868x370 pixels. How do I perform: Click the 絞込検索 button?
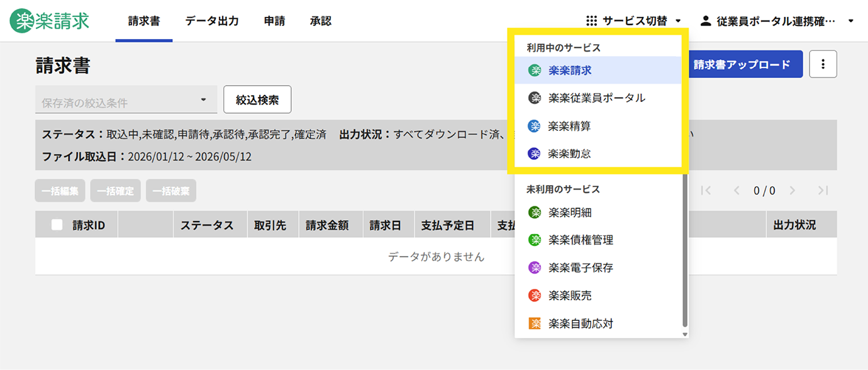[257, 99]
